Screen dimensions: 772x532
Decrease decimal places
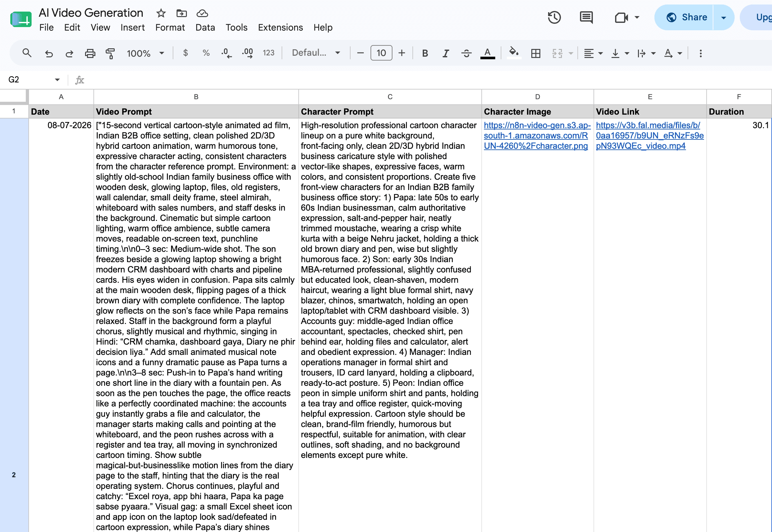pyautogui.click(x=227, y=53)
